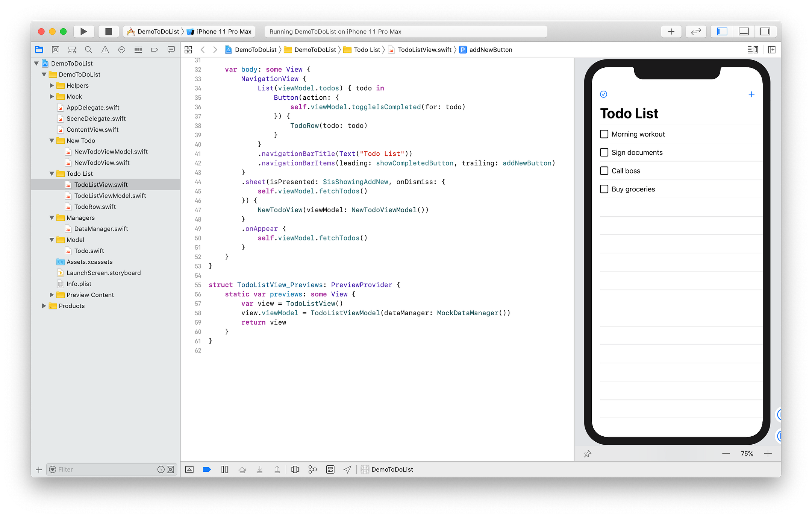Collapse the Todo List group
The image size is (812, 518).
pyautogui.click(x=52, y=173)
